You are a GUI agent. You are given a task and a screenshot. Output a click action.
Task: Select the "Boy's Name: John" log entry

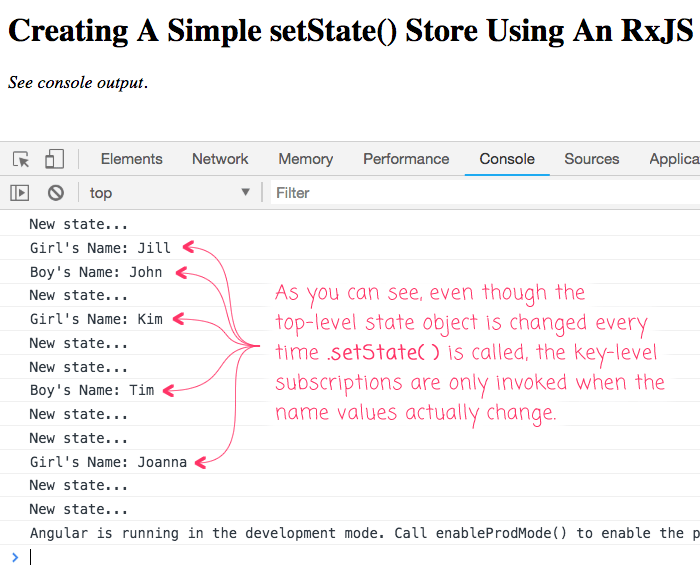click(x=350, y=272)
